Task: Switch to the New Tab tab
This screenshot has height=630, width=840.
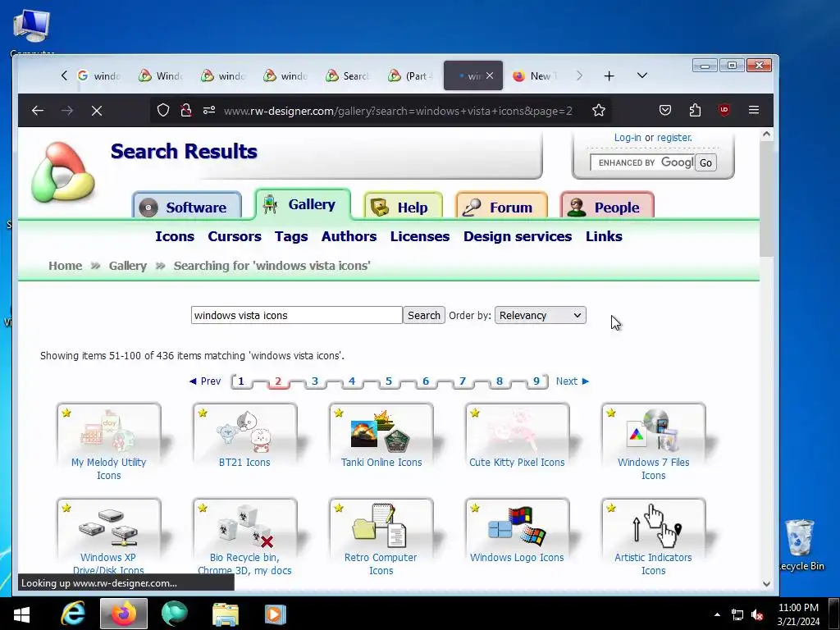Action: pos(534,76)
